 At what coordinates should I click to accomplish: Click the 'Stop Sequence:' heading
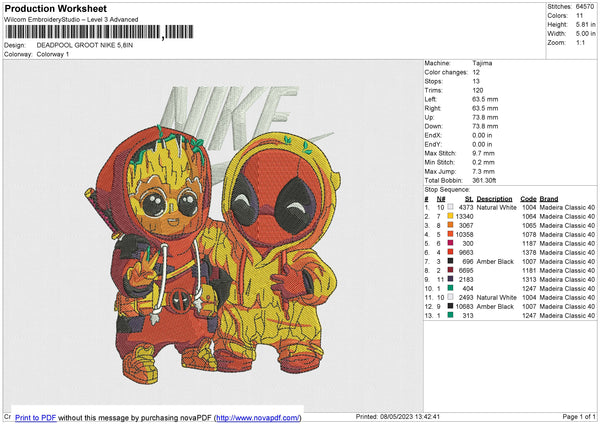tap(447, 190)
